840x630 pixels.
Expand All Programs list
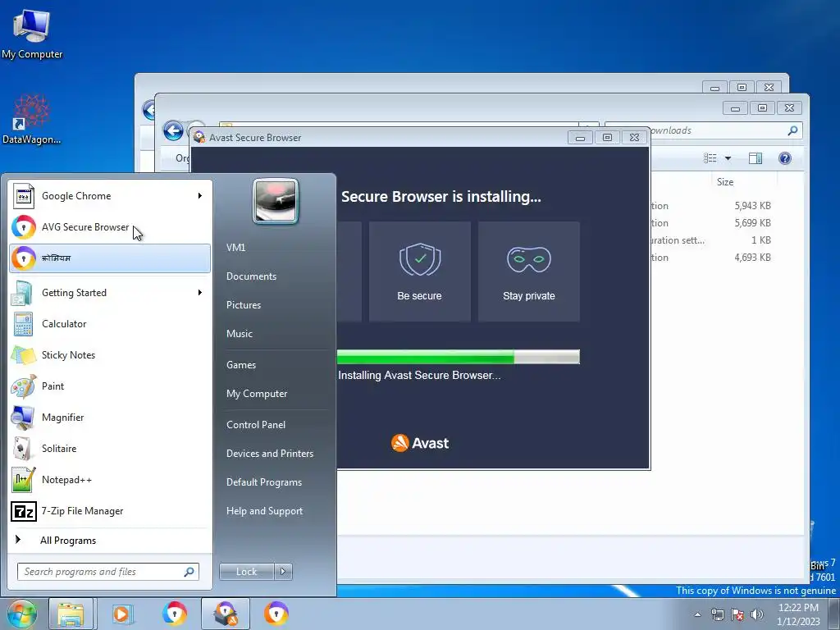click(x=110, y=540)
